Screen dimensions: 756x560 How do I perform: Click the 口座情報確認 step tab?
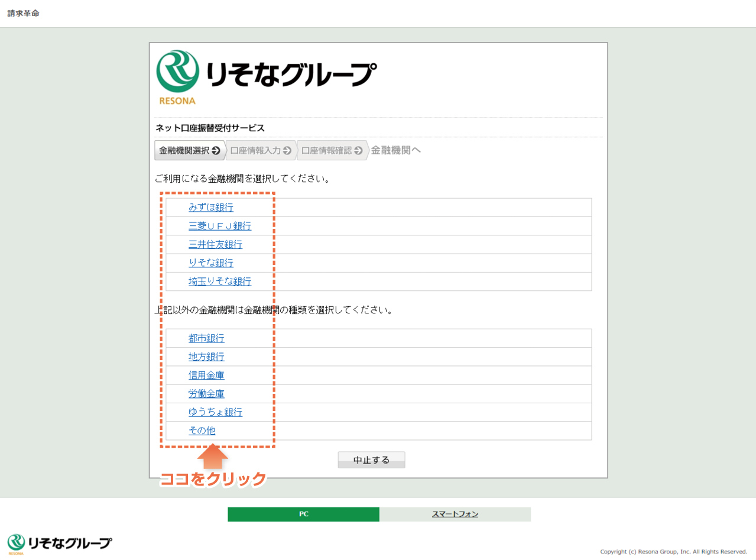pos(332,150)
